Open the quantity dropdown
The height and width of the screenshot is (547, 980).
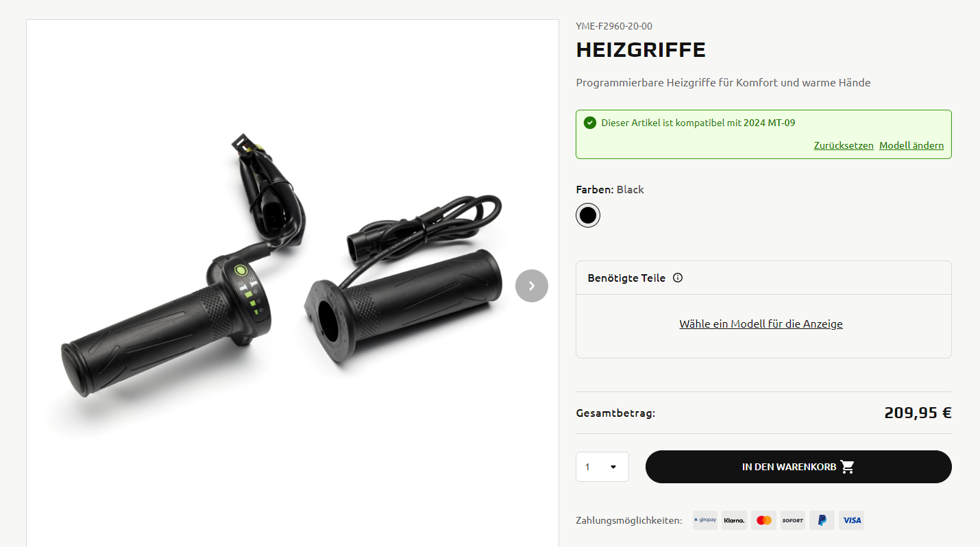602,467
